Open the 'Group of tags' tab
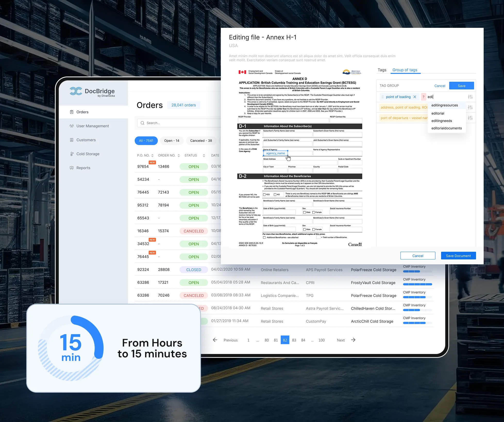 (x=405, y=70)
